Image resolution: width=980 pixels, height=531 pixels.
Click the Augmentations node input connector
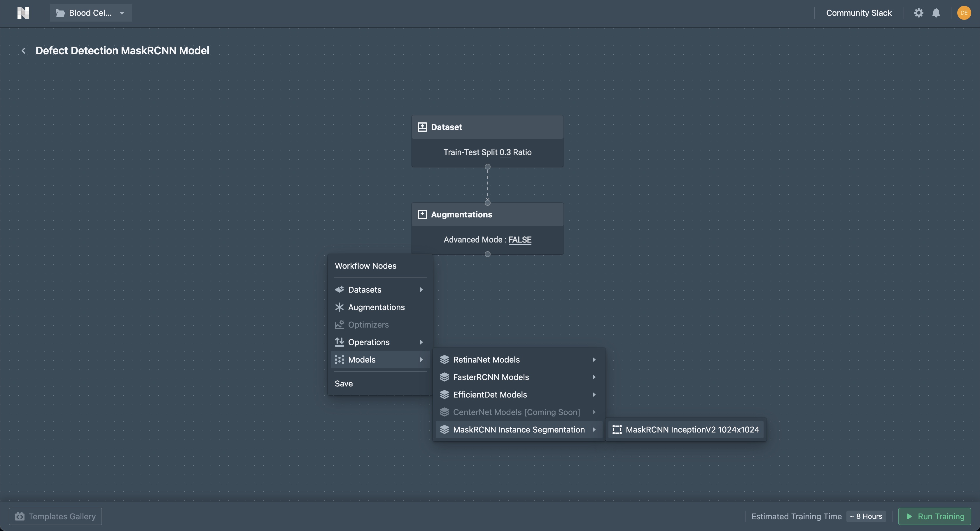click(487, 203)
